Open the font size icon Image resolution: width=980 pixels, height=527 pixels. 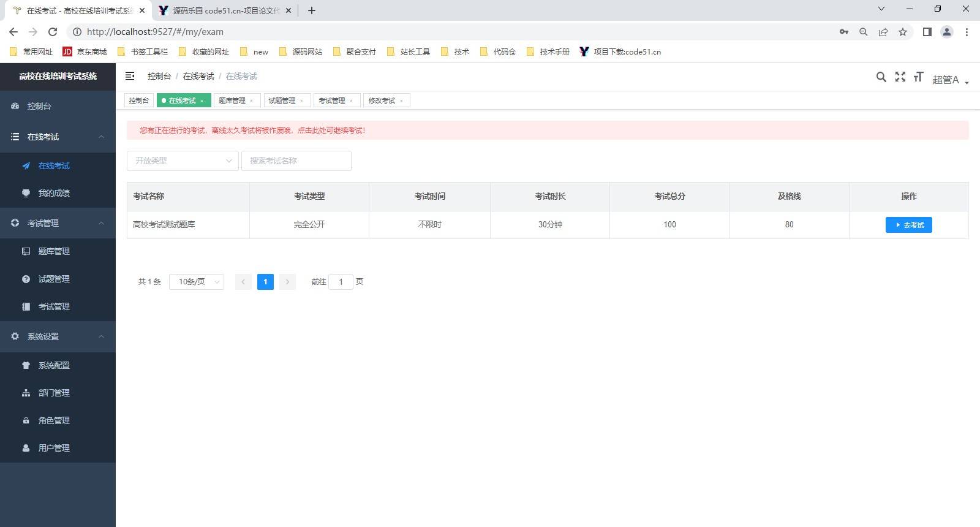918,77
